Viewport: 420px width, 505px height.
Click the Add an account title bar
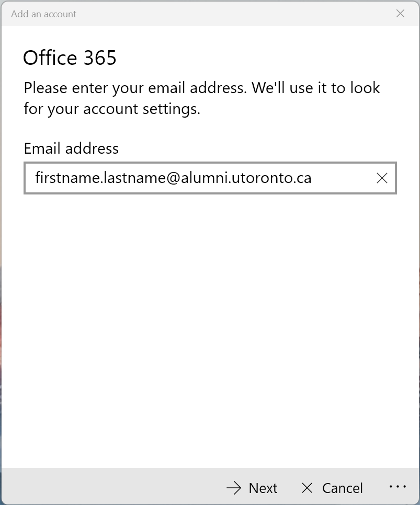43,14
